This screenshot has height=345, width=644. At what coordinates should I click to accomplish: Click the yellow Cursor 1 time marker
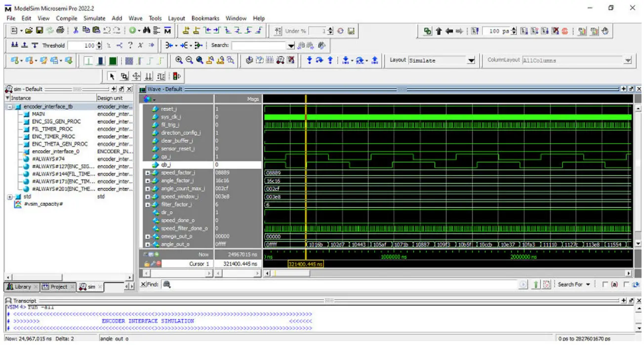coord(306,264)
